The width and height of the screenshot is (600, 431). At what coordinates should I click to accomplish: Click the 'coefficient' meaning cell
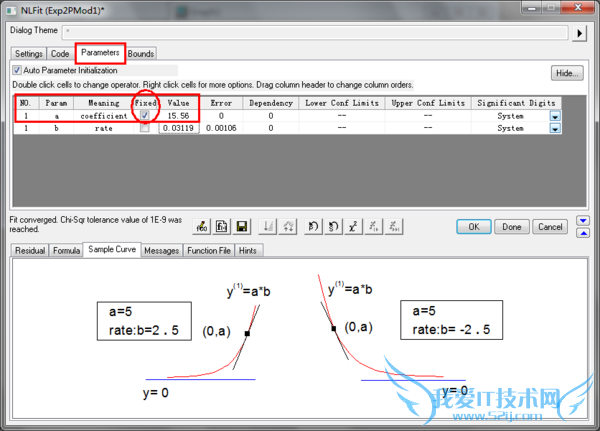coord(104,116)
